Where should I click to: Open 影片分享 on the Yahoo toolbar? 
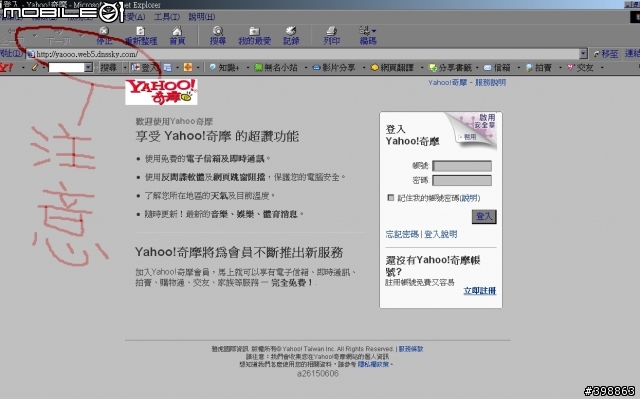[x=334, y=67]
